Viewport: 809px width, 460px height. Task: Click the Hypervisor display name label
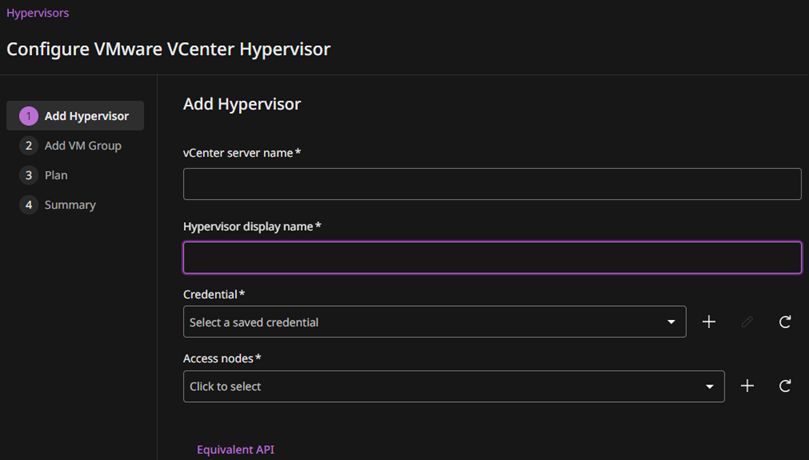click(252, 227)
